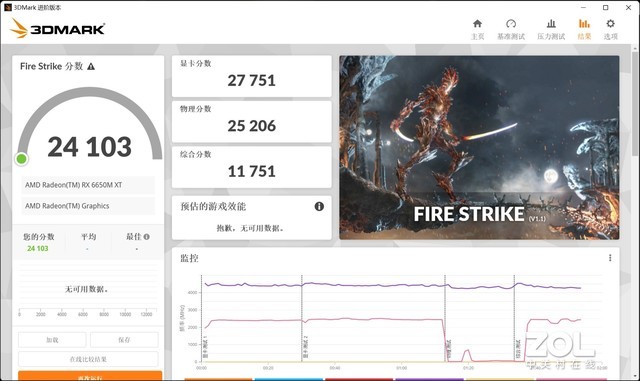This screenshot has height=381, width=640.
Task: Click the Fire Strike preview image
Action: coord(479,147)
